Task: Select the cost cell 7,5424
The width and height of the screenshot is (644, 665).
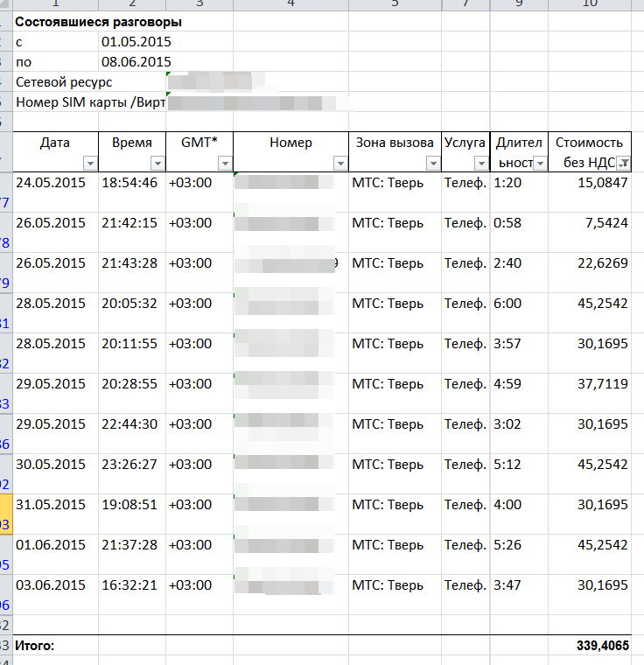Action: pyautogui.click(x=590, y=233)
